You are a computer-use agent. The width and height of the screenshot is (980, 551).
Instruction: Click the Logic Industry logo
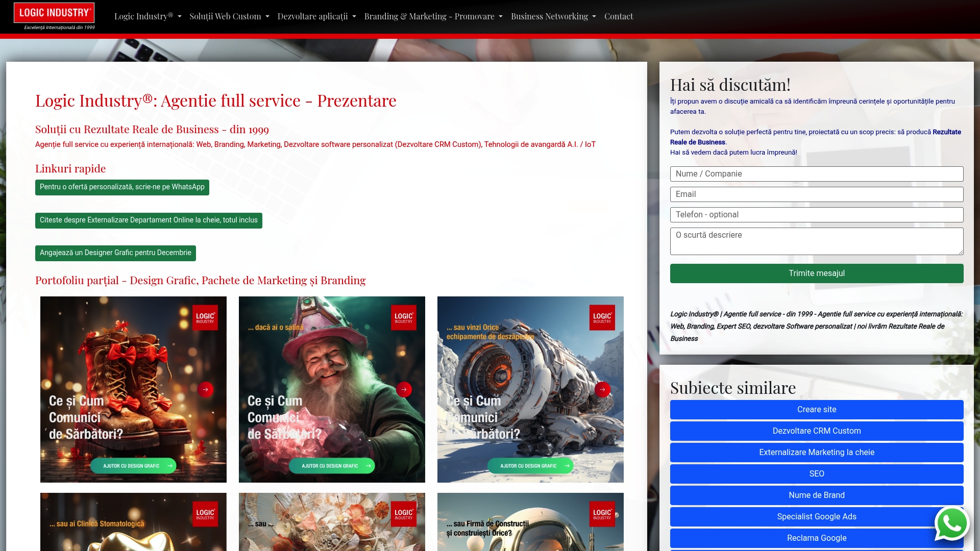(54, 14)
